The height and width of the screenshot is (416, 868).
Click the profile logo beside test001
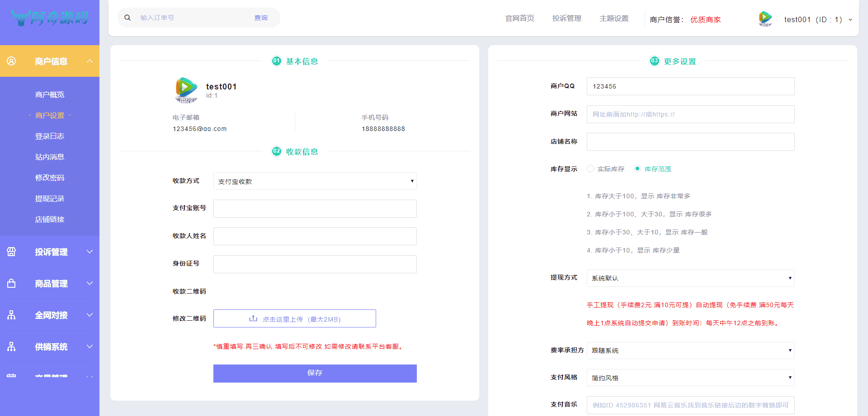186,90
